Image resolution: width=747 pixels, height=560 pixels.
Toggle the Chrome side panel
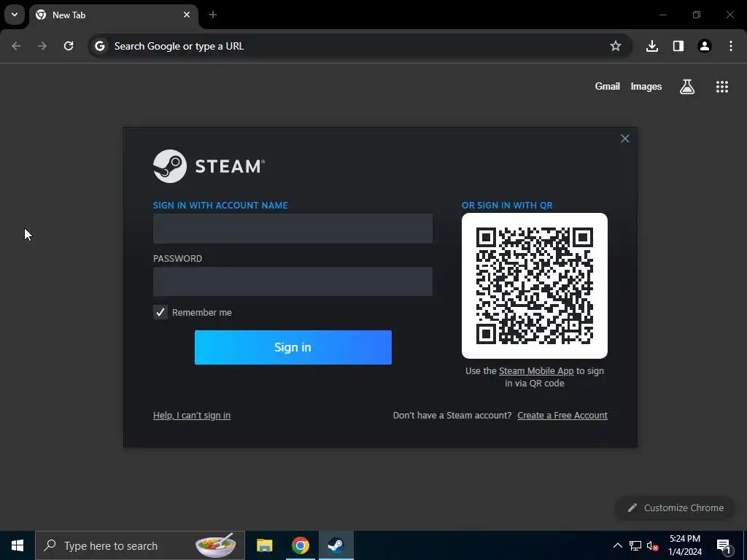pyautogui.click(x=678, y=46)
